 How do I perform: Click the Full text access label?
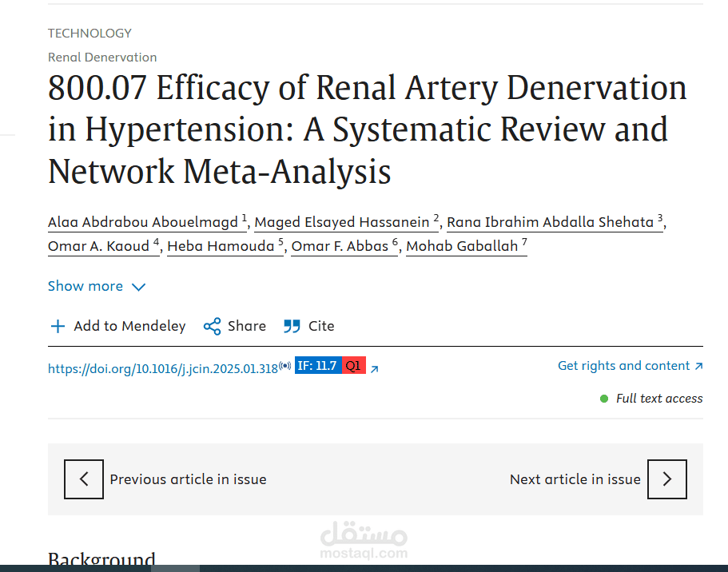[x=659, y=399]
